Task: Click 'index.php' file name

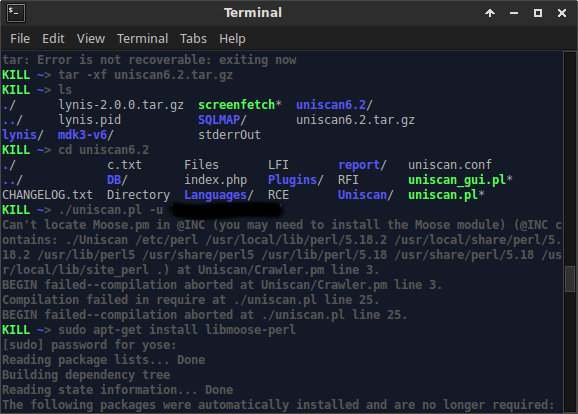Action: click(x=215, y=180)
